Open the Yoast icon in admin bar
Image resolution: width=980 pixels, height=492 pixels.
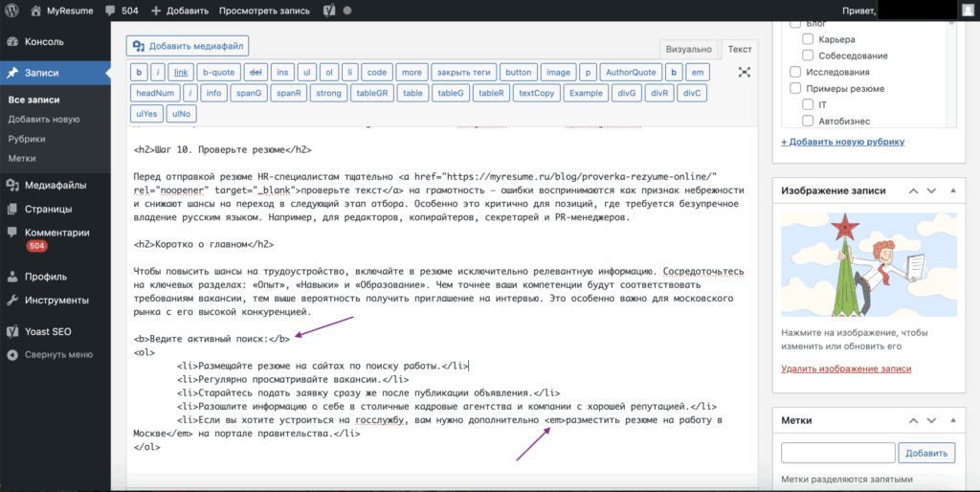point(329,11)
